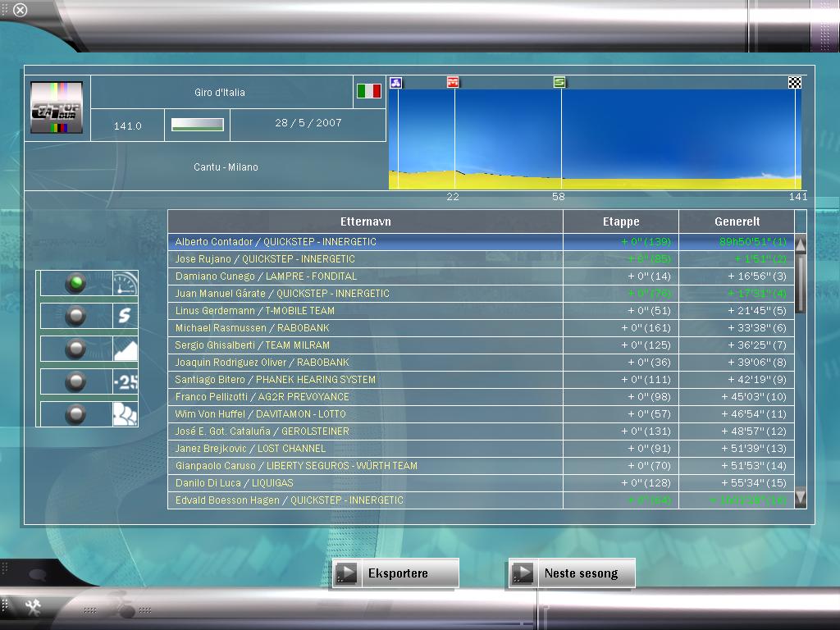Select the mountain classification radio button
840x630 pixels.
tap(76, 349)
